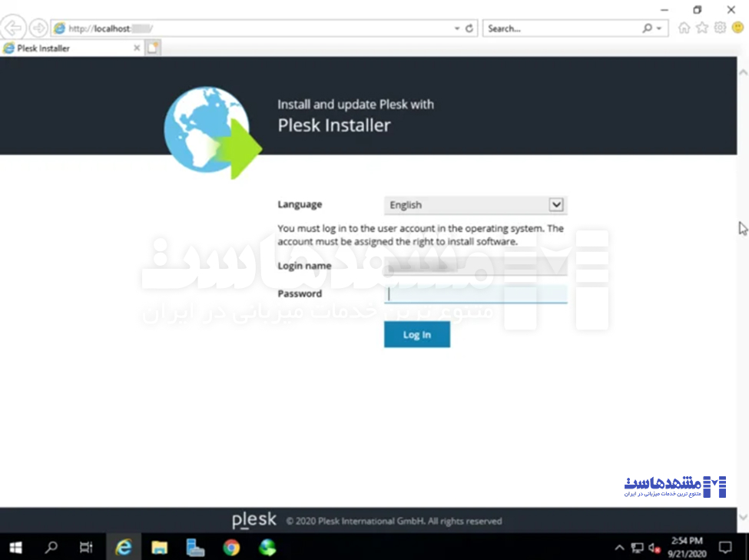Go to the browser home page icon
749x560 pixels.
tap(684, 28)
